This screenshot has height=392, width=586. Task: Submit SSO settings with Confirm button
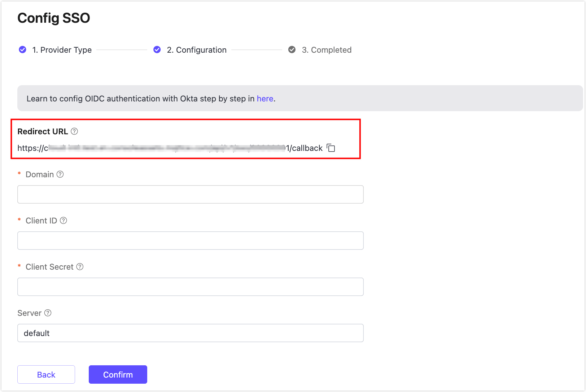point(118,375)
